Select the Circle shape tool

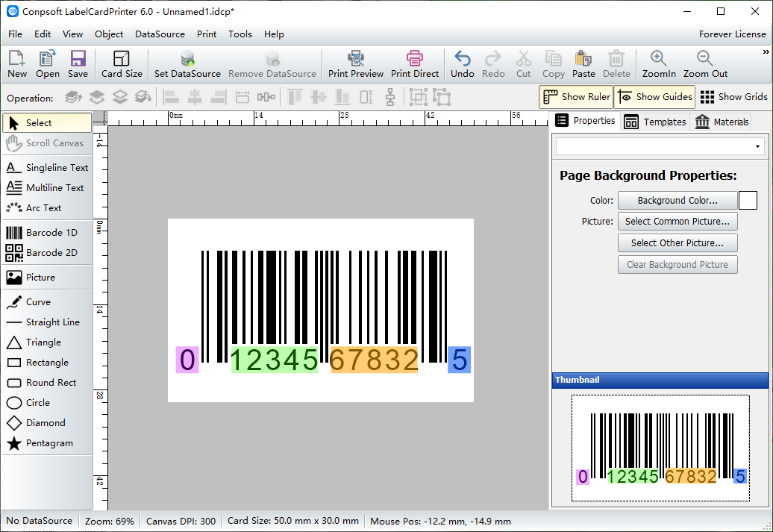tap(47, 403)
